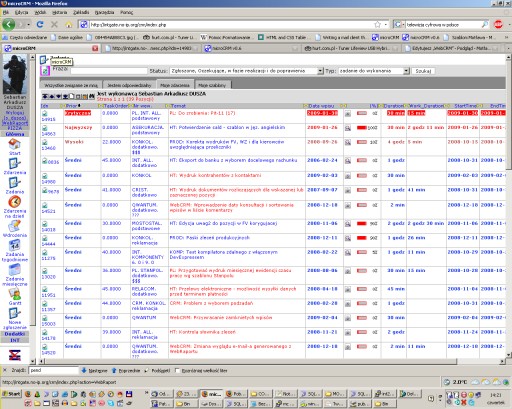This screenshot has width=512, height=409.
Task: Click row icon for task 13460
Action: pyautogui.click(x=45, y=142)
